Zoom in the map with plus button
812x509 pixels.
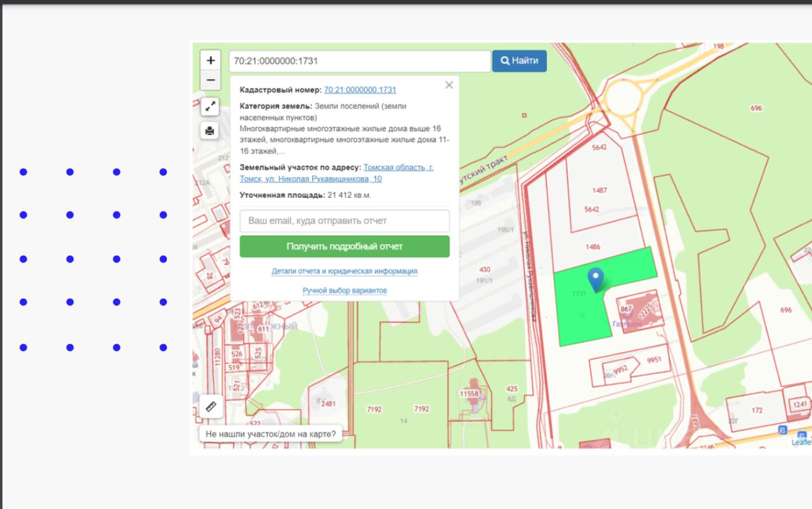[211, 61]
